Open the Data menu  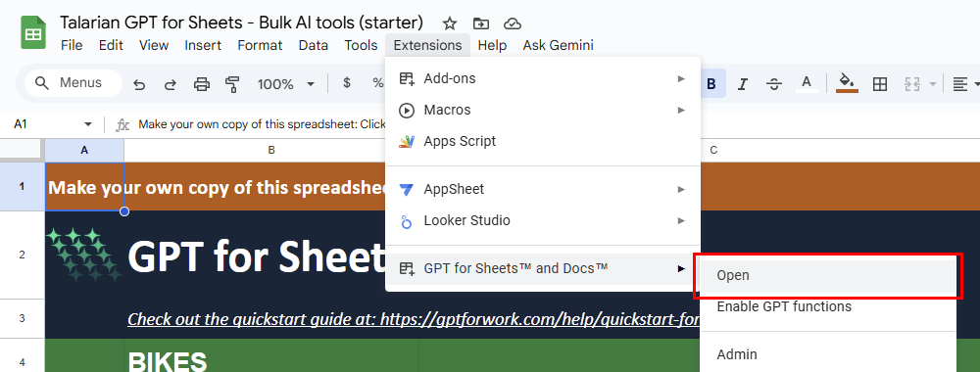pyautogui.click(x=314, y=45)
